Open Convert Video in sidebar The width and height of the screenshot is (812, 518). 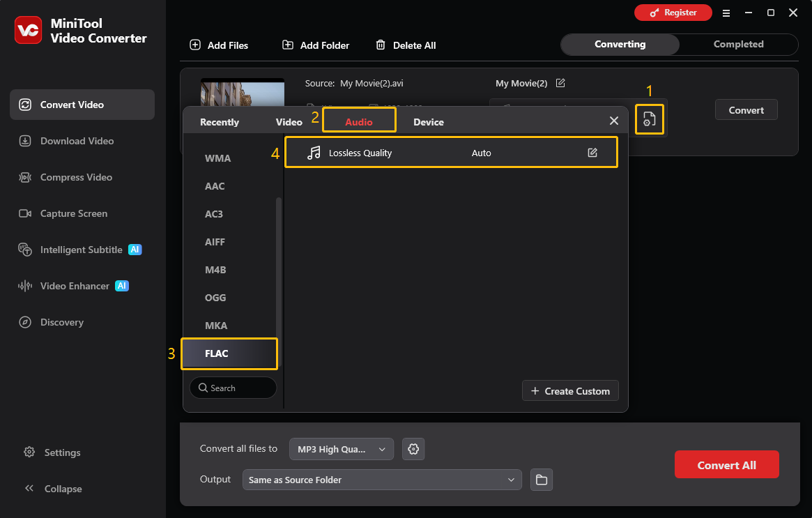click(82, 105)
